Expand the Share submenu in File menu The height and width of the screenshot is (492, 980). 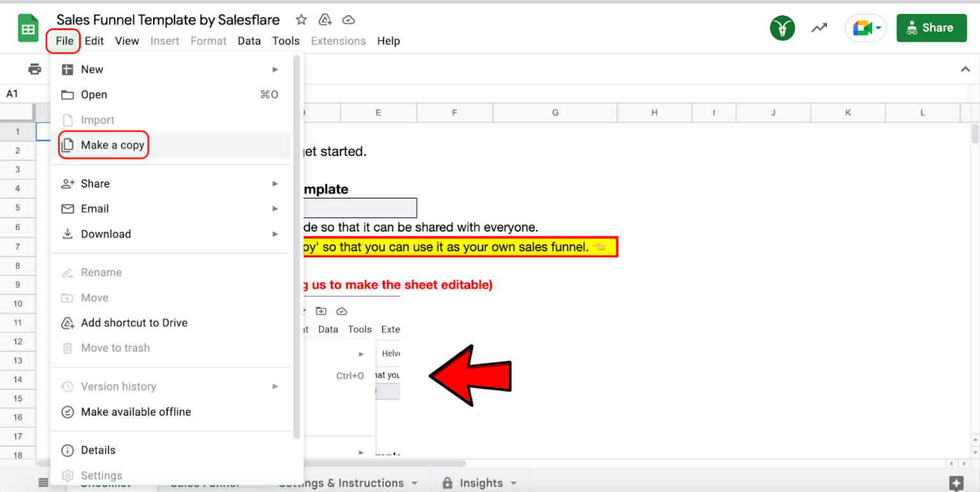coord(170,184)
